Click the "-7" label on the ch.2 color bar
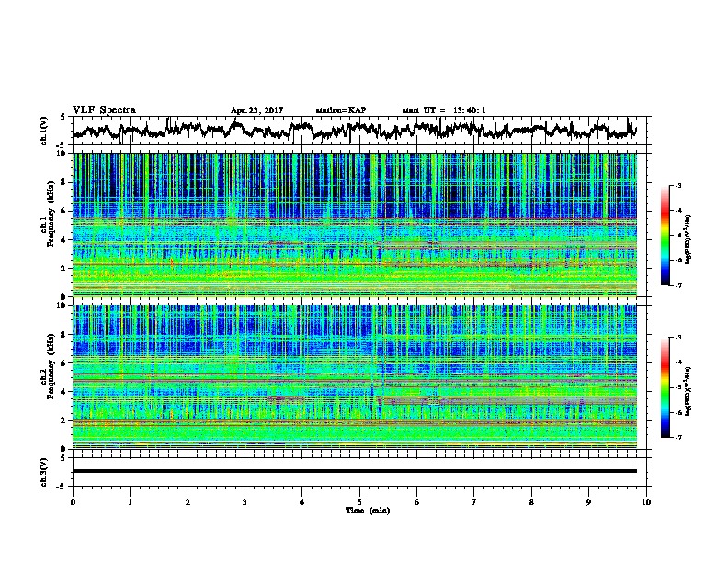Viewport: 728px width, 563px height. click(x=677, y=437)
